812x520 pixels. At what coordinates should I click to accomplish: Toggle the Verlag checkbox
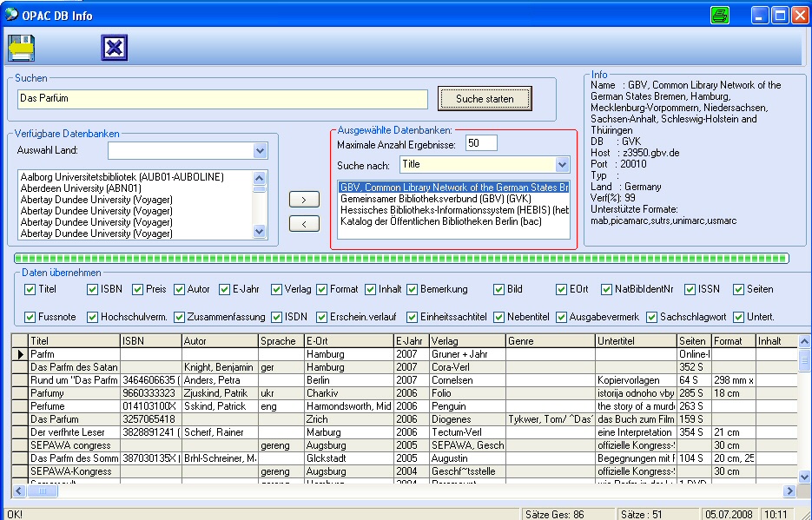coord(277,289)
